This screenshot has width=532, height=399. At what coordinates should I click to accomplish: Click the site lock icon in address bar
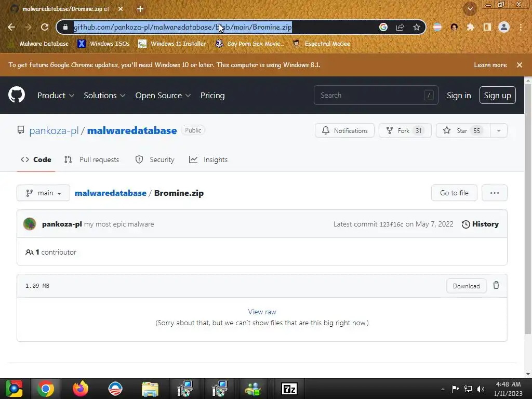click(65, 27)
